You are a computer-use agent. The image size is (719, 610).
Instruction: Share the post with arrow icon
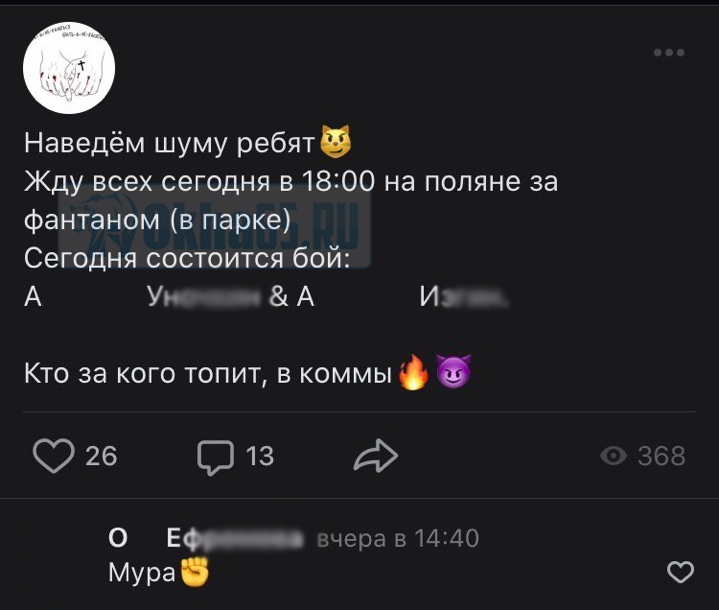[x=376, y=455]
